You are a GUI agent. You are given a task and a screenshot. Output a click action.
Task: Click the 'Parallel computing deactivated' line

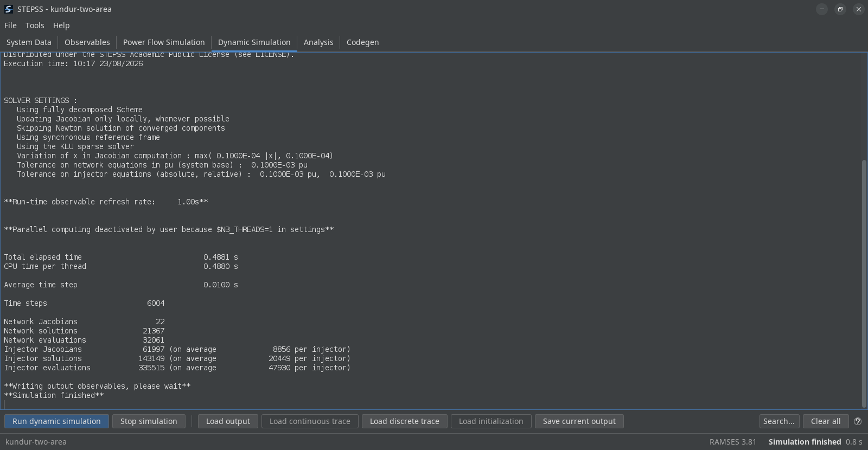[x=169, y=229]
